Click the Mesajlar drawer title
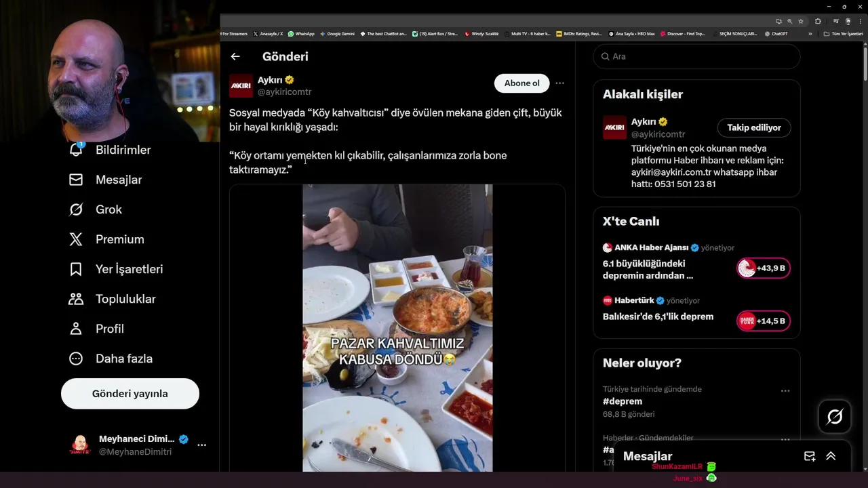868x488 pixels. [648, 456]
